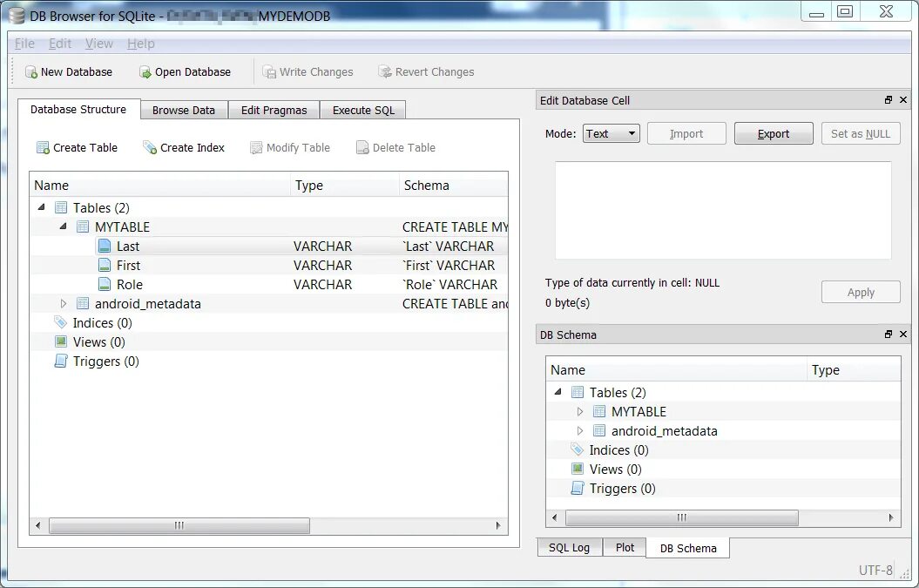Float the Edit Database Cell panel
The width and height of the screenshot is (919, 588).
point(889,100)
